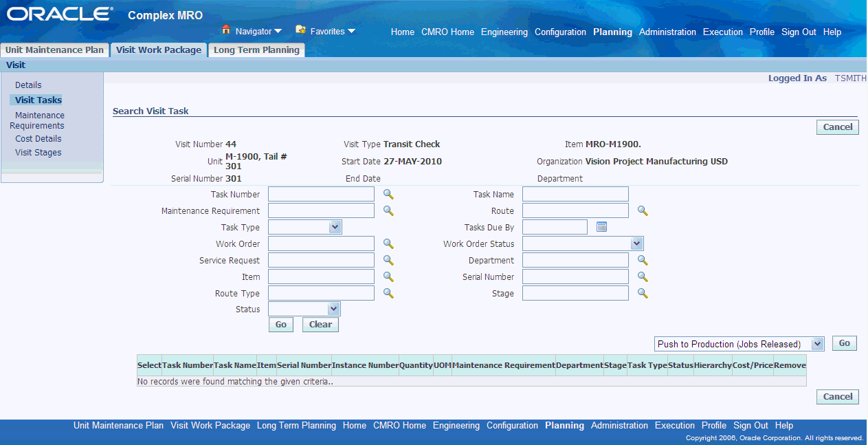Open the Work Order search magnifier icon
The height and width of the screenshot is (445, 868).
click(x=388, y=244)
